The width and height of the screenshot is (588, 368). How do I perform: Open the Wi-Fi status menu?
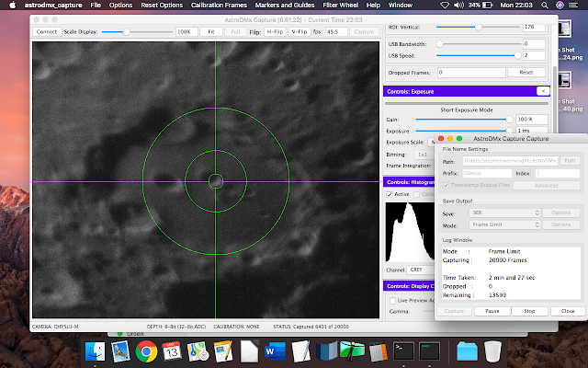[x=445, y=5]
